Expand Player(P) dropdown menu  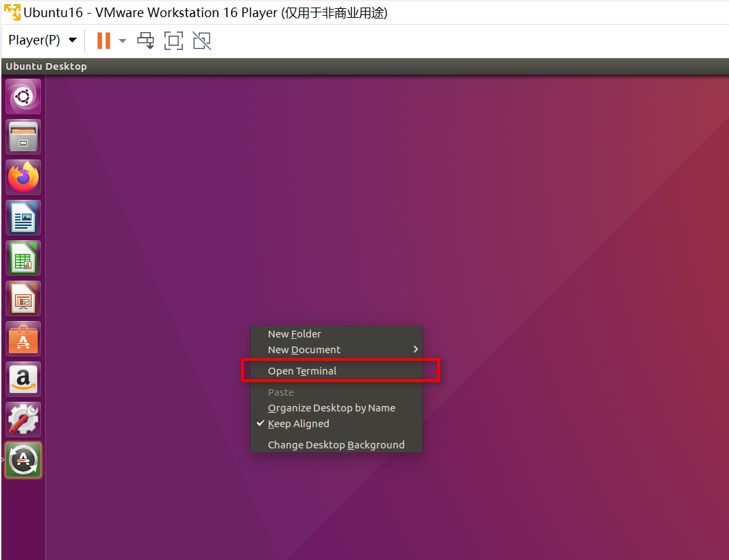[42, 40]
